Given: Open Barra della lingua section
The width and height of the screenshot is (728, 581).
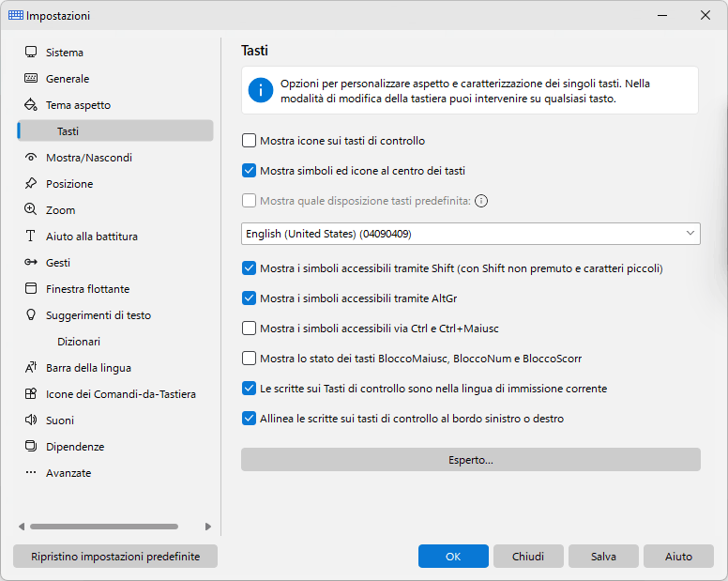Looking at the screenshot, I should click(x=115, y=368).
